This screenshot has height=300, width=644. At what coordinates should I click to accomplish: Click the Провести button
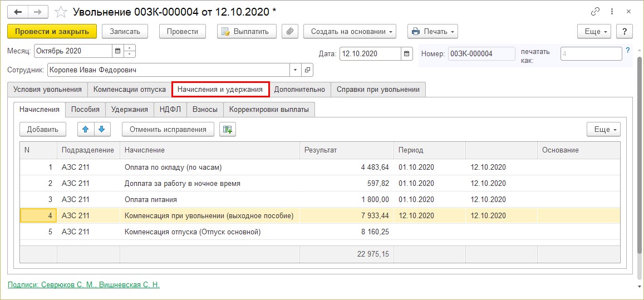(183, 31)
